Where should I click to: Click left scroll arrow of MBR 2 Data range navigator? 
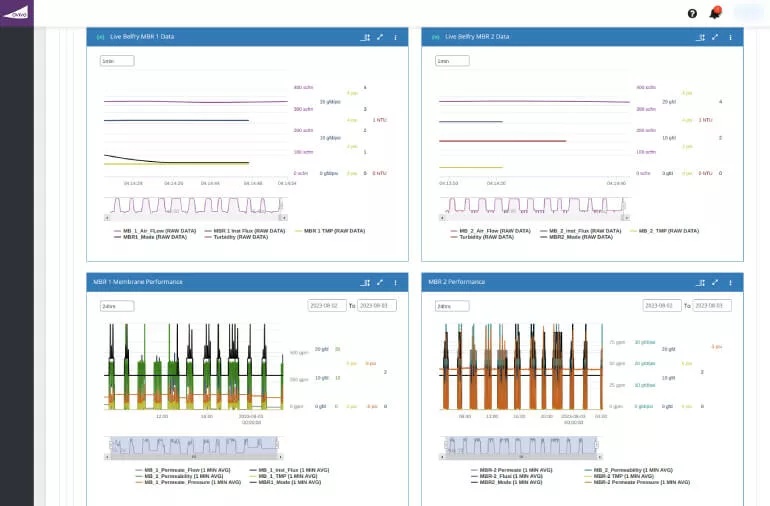coord(442,218)
